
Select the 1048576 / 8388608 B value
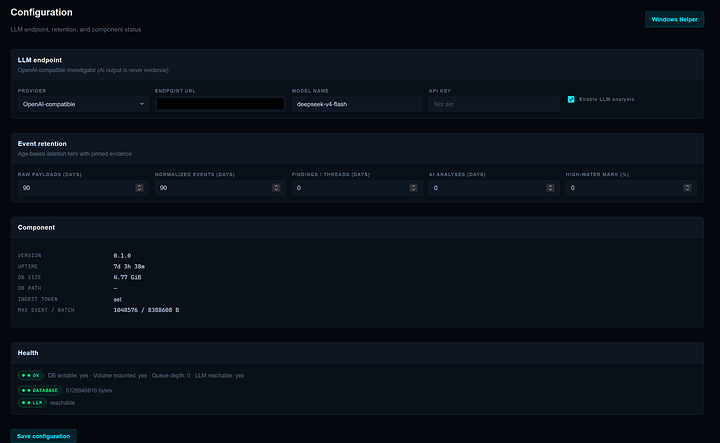[x=146, y=310]
